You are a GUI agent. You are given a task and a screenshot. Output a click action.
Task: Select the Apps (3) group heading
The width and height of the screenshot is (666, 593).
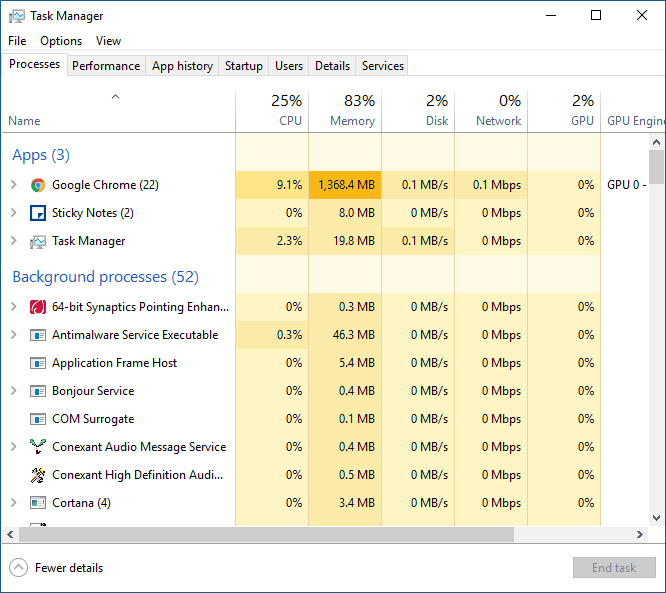[41, 155]
